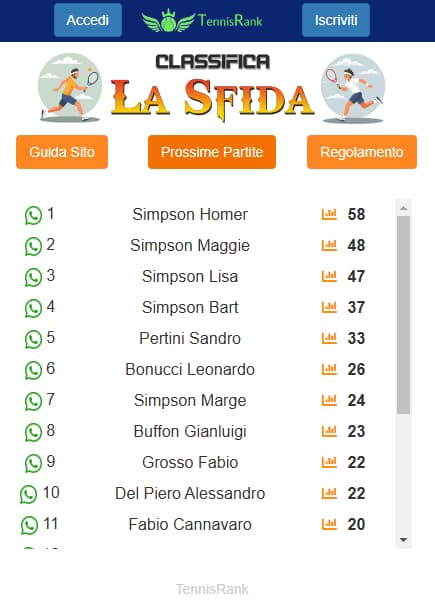Click WhatsApp icon next to Grosso Fabio
The image size is (435, 604).
(x=33, y=463)
